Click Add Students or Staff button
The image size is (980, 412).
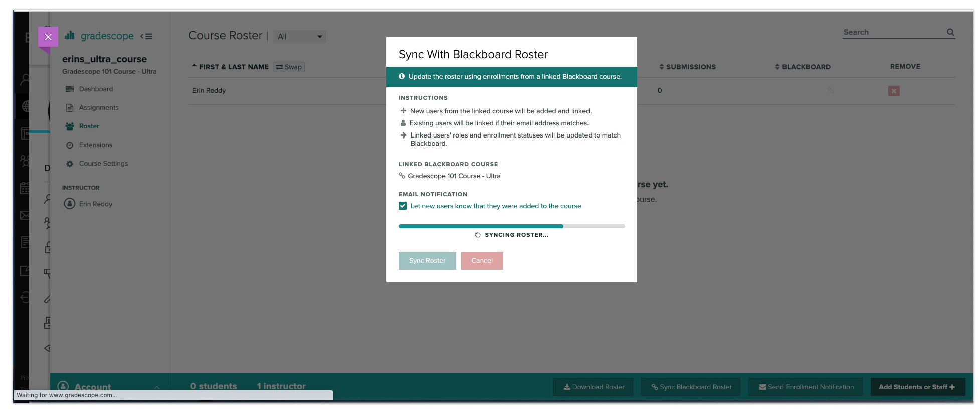point(918,387)
